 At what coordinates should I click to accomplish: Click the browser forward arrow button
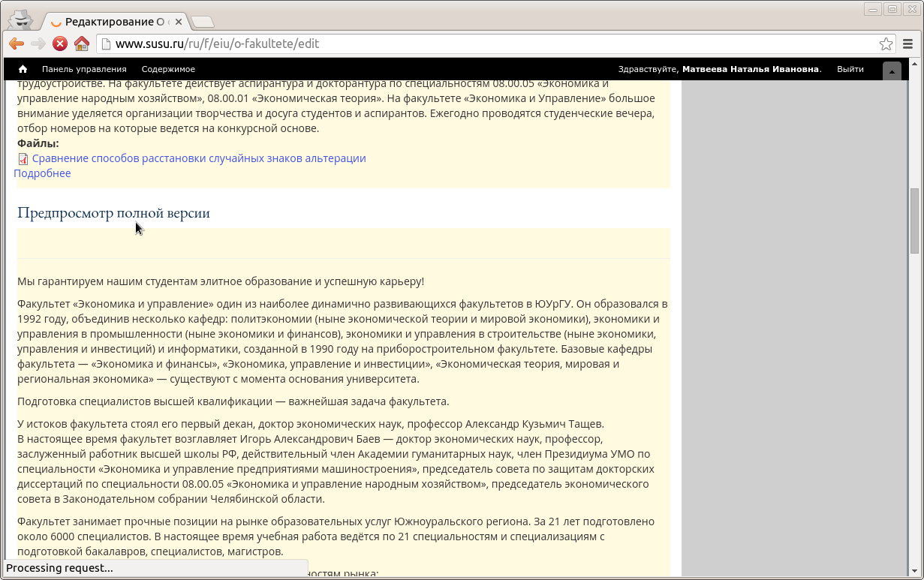point(38,44)
